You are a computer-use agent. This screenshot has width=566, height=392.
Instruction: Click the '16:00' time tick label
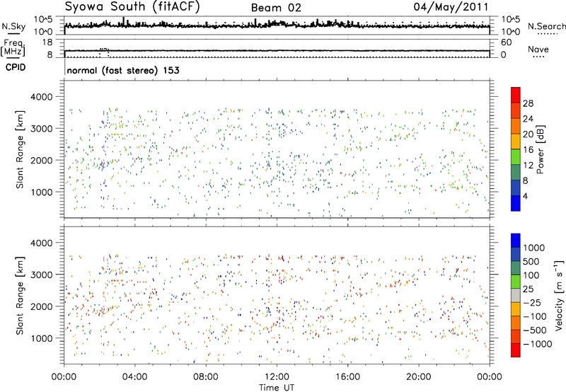pyautogui.click(x=347, y=377)
